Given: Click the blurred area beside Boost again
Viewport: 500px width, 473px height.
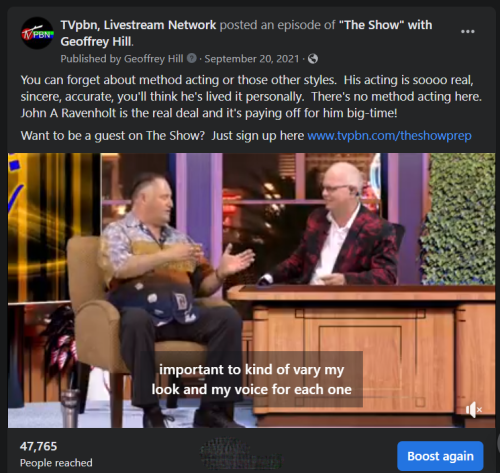Looking at the screenshot, I should (241, 454).
